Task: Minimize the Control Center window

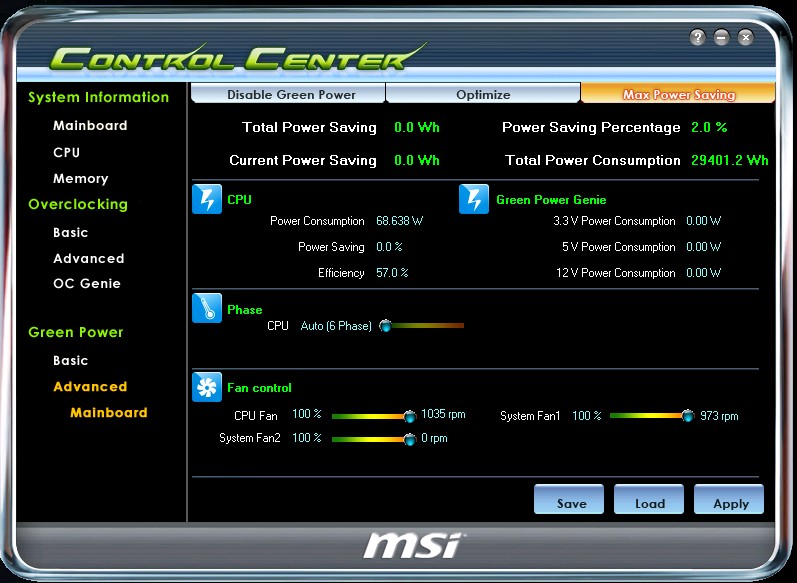Action: (721, 37)
